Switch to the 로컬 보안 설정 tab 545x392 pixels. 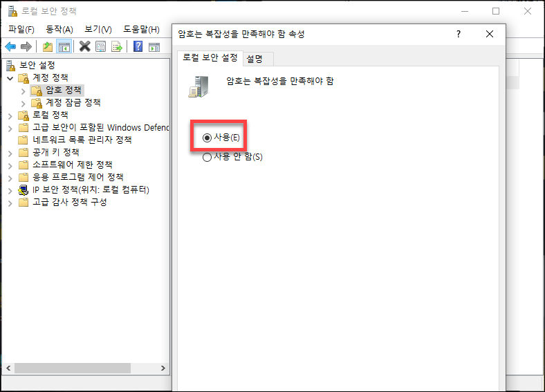tap(210, 57)
